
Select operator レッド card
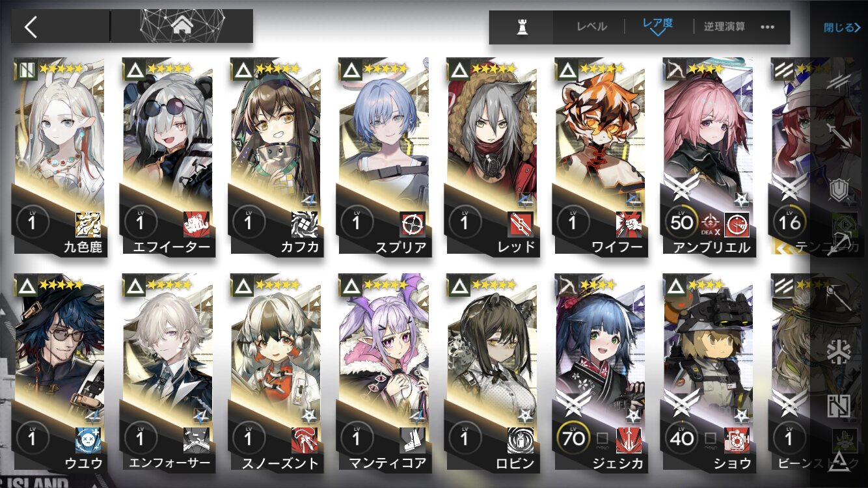pyautogui.click(x=492, y=156)
